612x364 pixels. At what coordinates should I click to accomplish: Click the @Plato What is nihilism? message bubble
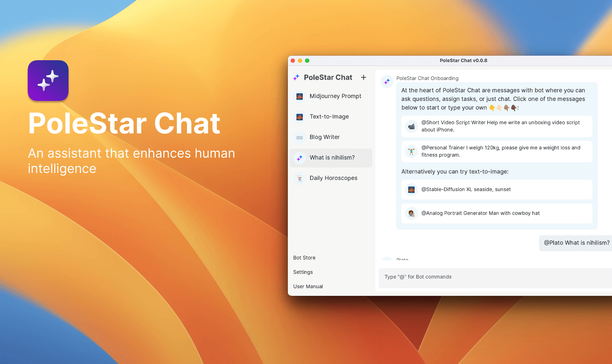576,243
